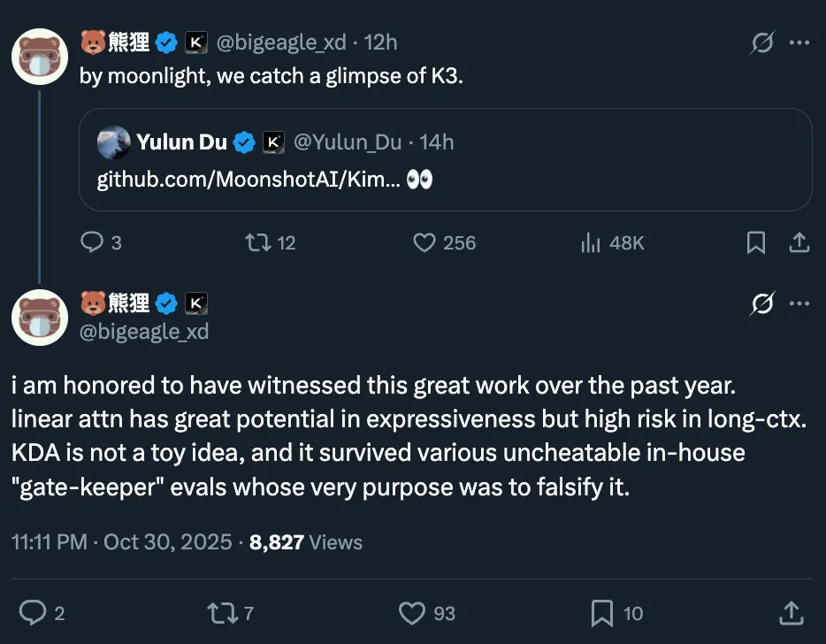The height and width of the screenshot is (644, 826).
Task: Open the reply icon on the bottom tweet
Action: 33,613
